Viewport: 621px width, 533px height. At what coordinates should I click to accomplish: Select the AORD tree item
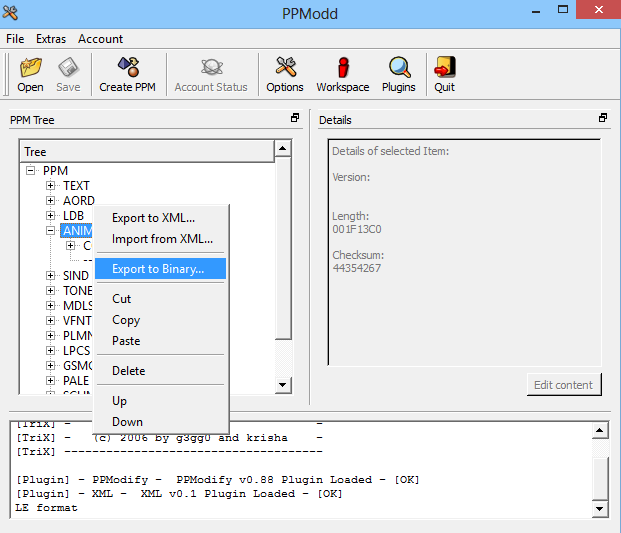pyautogui.click(x=79, y=201)
